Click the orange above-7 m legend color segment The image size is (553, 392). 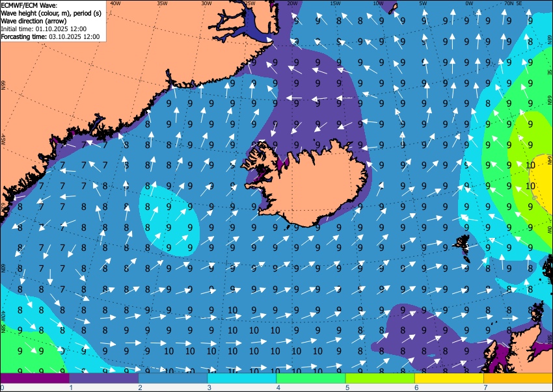click(519, 378)
